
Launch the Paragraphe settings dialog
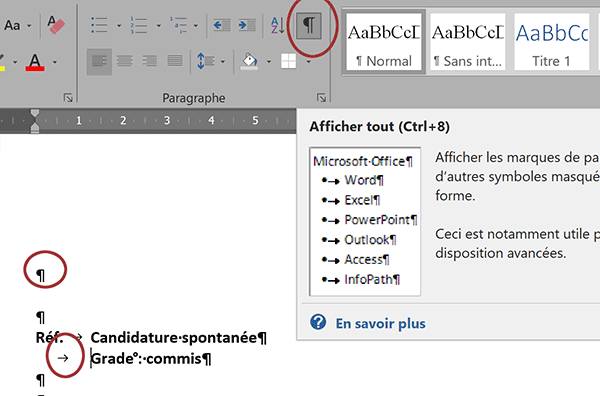[x=321, y=98]
